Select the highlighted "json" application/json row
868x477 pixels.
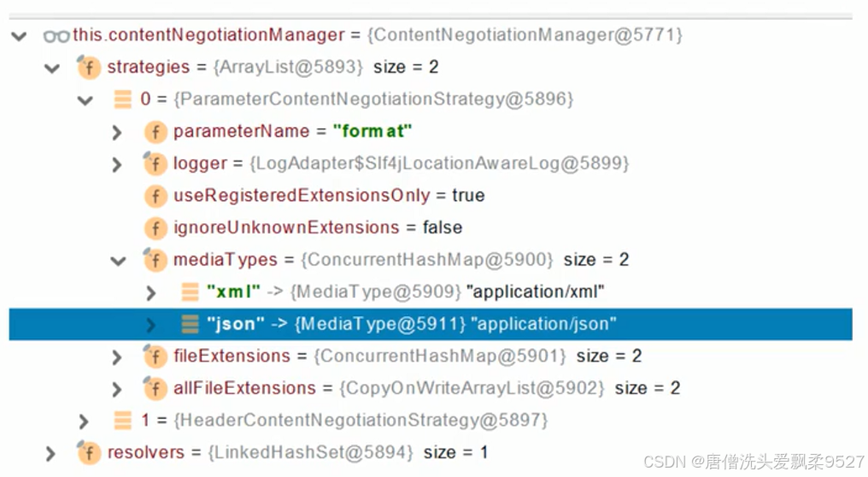pos(430,324)
